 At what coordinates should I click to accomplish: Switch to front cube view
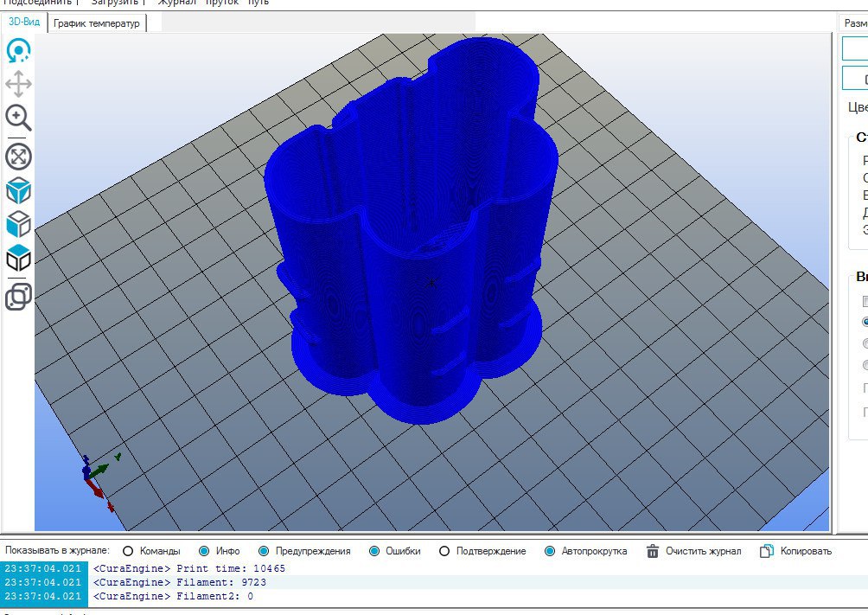[x=18, y=224]
